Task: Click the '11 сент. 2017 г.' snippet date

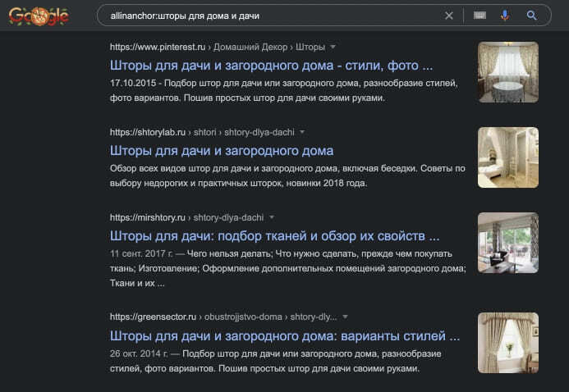Action: (141, 253)
